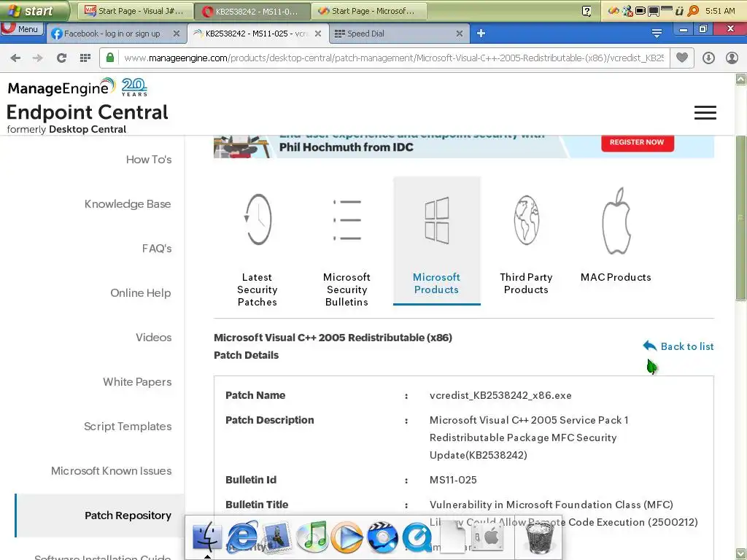Open ManageEngine hamburger menu

coord(705,113)
